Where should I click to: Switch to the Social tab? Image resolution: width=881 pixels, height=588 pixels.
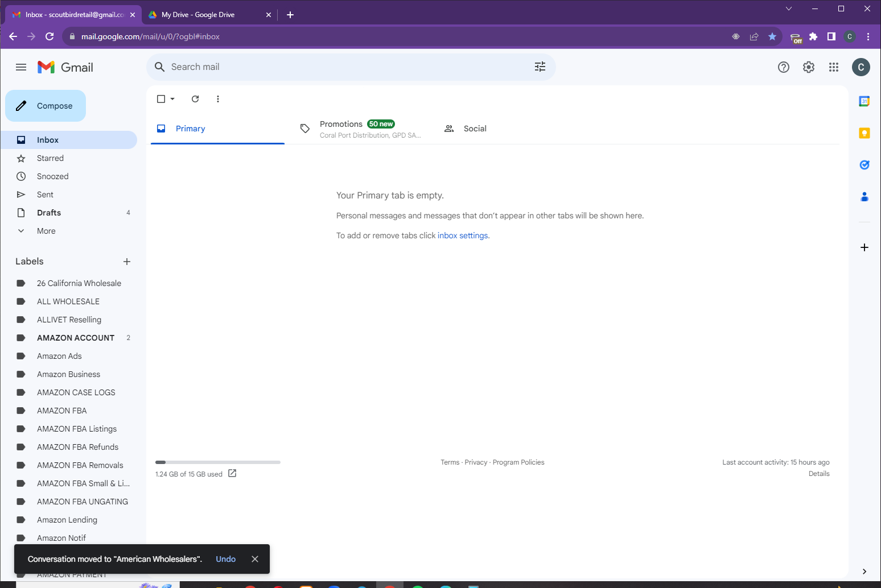click(505, 129)
